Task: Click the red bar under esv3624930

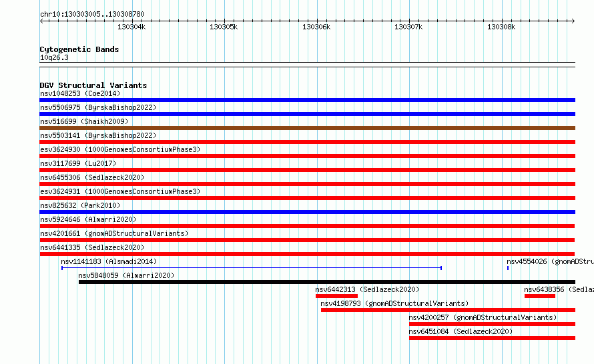Action: click(x=307, y=156)
